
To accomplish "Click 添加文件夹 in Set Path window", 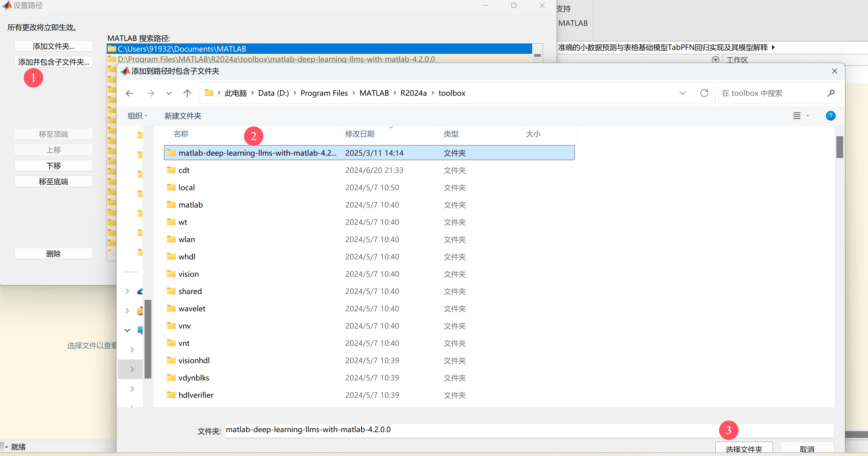I will [53, 46].
